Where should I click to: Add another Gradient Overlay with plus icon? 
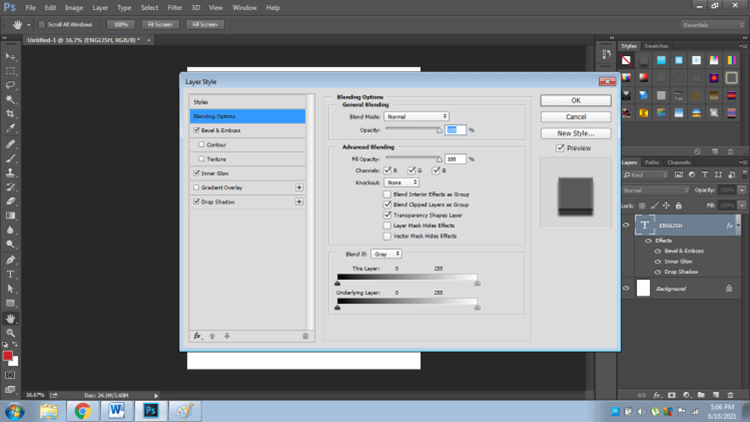299,187
